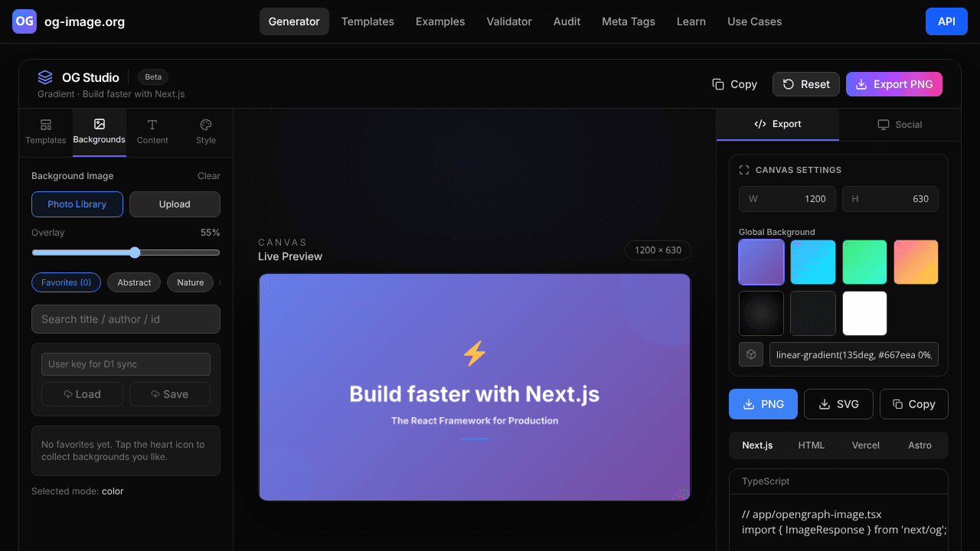Select the purple gradient background swatch

(761, 262)
